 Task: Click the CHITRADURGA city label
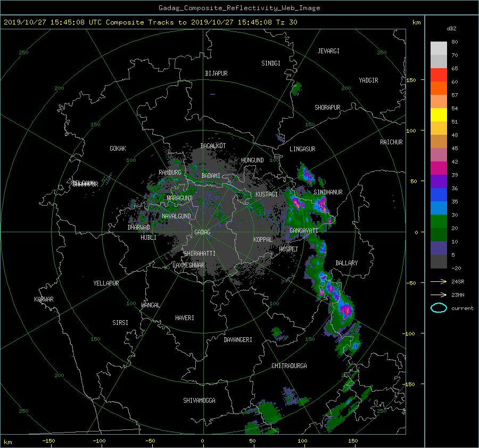point(290,366)
